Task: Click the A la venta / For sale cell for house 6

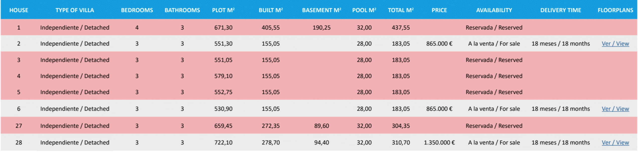Action: pos(494,109)
